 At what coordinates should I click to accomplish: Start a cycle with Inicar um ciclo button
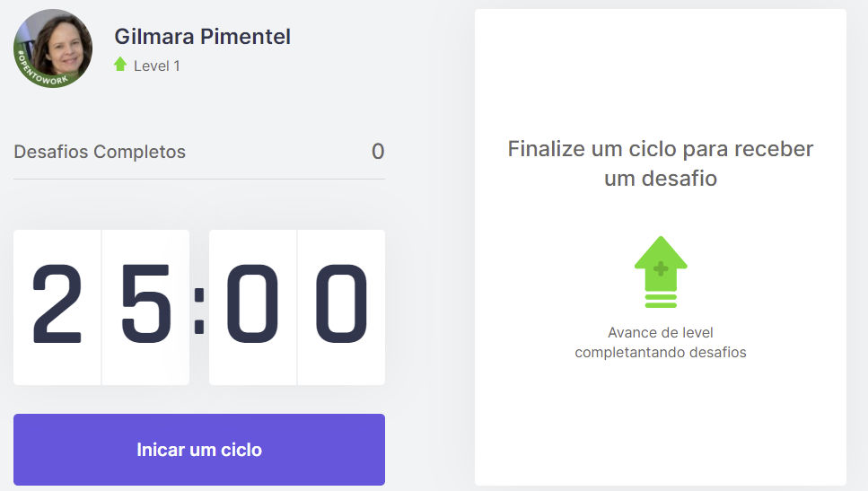tap(199, 450)
